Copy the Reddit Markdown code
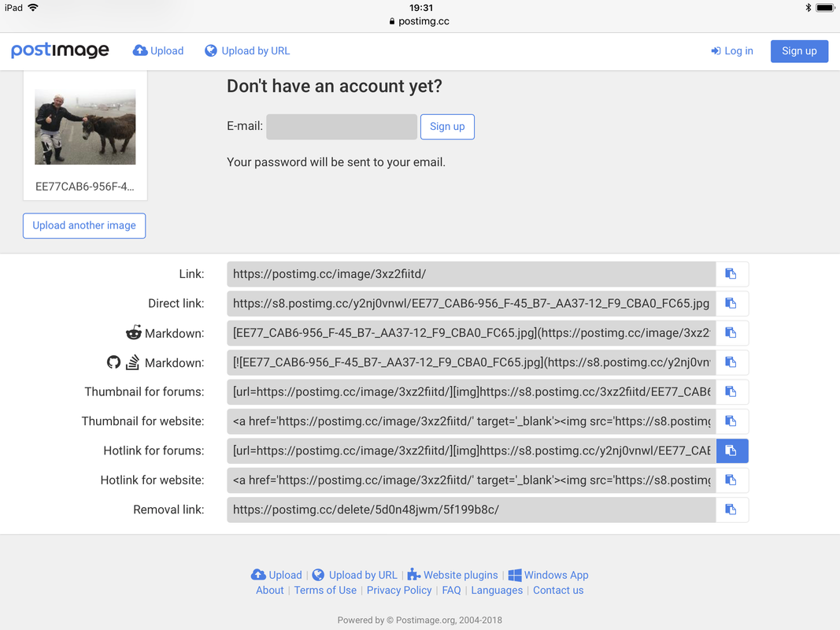Image resolution: width=840 pixels, height=630 pixels. (x=732, y=333)
